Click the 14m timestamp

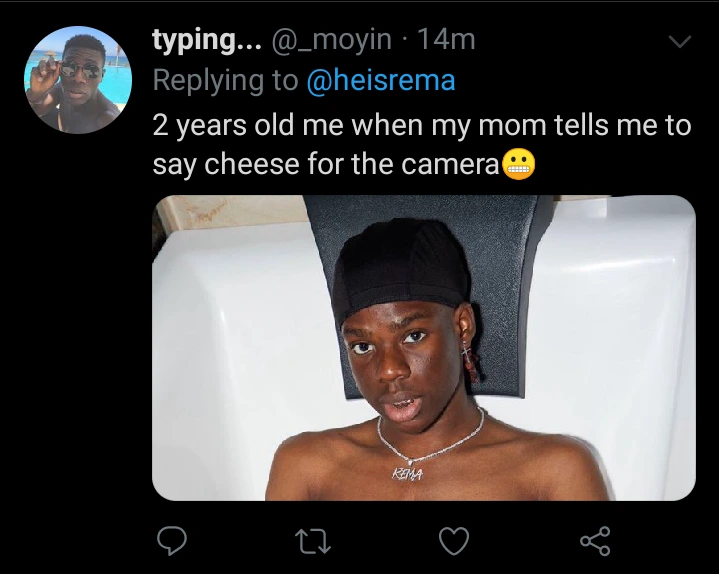pos(446,39)
